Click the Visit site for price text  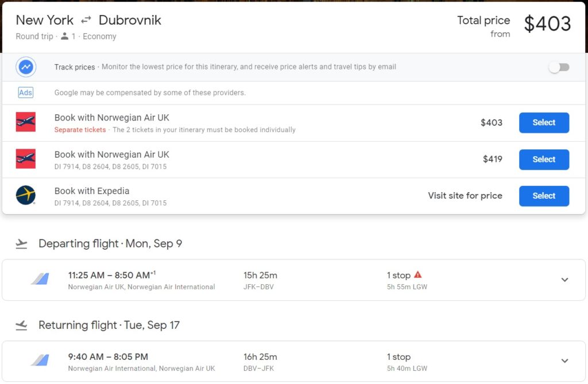(x=465, y=196)
